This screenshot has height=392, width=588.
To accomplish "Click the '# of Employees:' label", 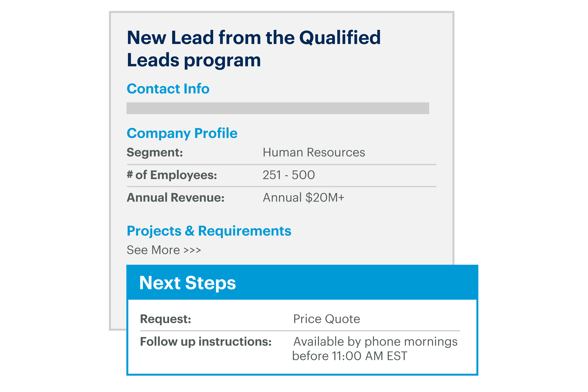I will [x=172, y=175].
